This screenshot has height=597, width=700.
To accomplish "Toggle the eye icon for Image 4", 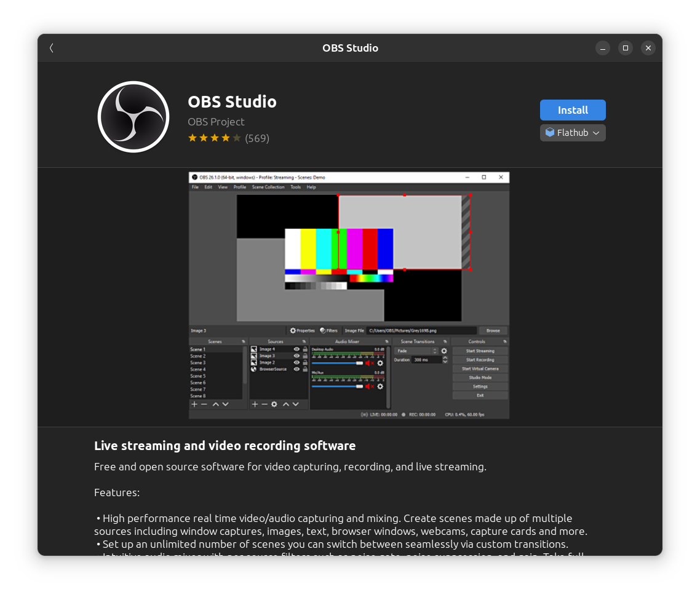I will tap(296, 349).
